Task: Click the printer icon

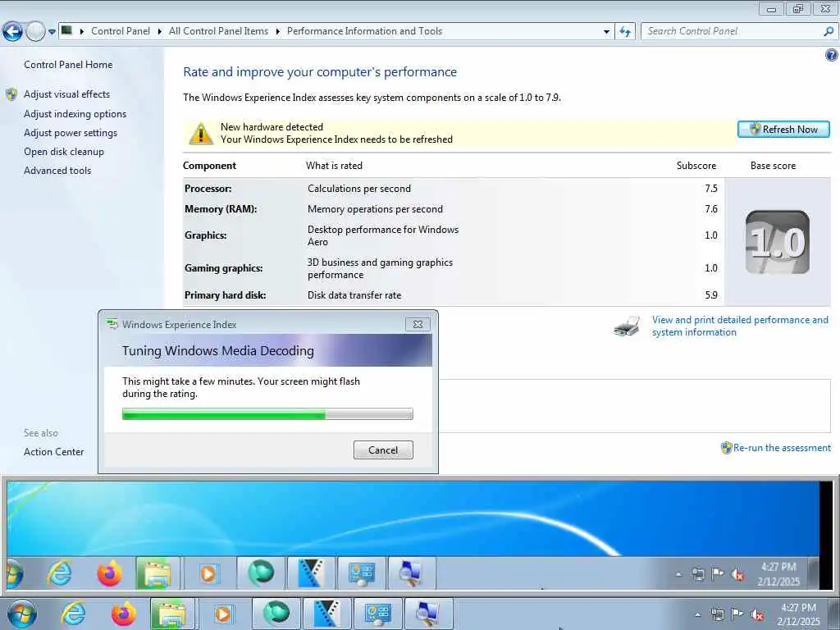Action: tap(627, 326)
